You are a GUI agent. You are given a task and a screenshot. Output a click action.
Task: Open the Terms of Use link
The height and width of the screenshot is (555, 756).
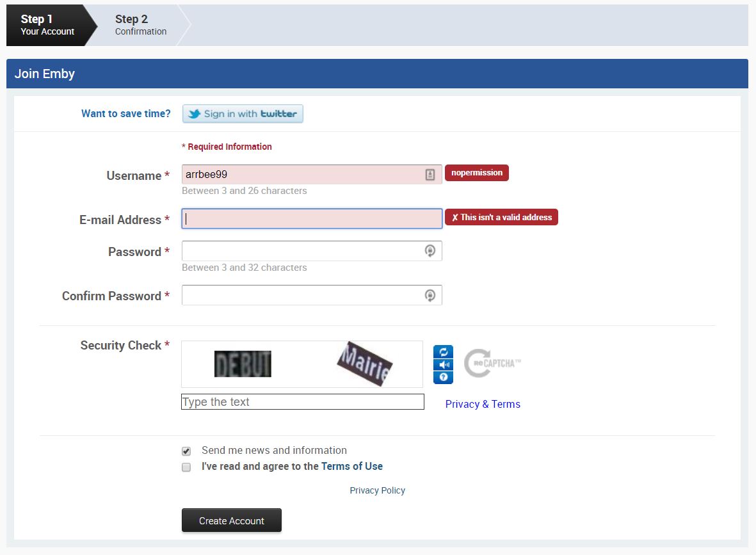pyautogui.click(x=351, y=467)
